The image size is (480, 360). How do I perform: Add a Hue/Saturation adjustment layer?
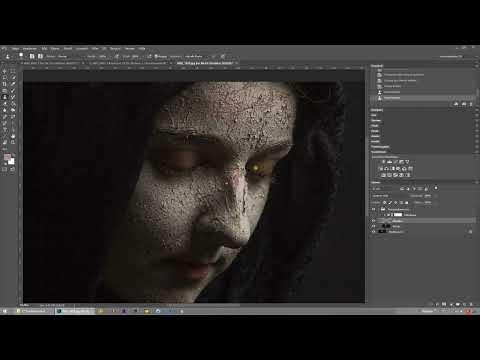(381, 168)
